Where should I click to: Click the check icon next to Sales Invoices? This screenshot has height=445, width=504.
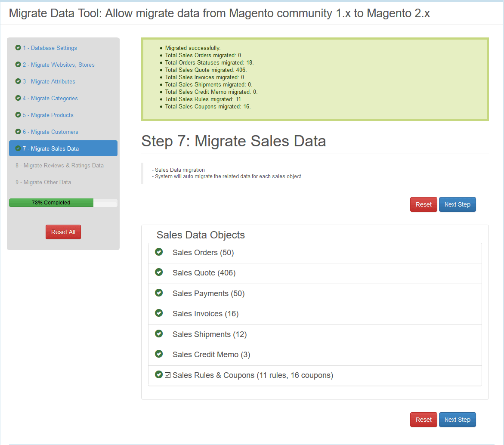pyautogui.click(x=159, y=313)
